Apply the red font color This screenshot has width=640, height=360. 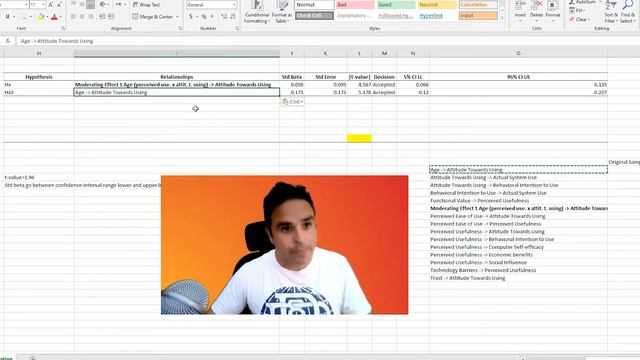[x=54, y=17]
